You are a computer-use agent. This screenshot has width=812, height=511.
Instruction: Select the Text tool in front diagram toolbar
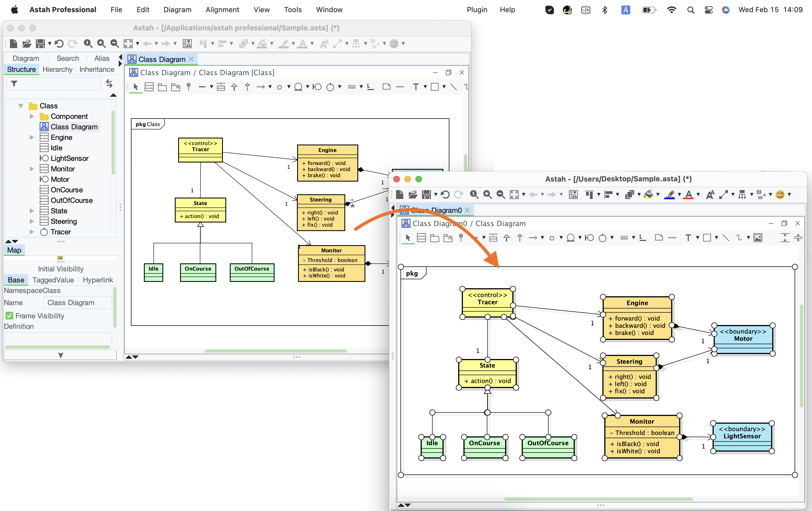688,238
